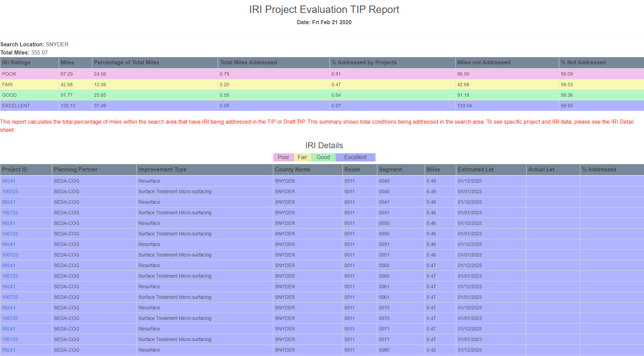
Task: Sort by the Project ID column header
Action: [15, 169]
